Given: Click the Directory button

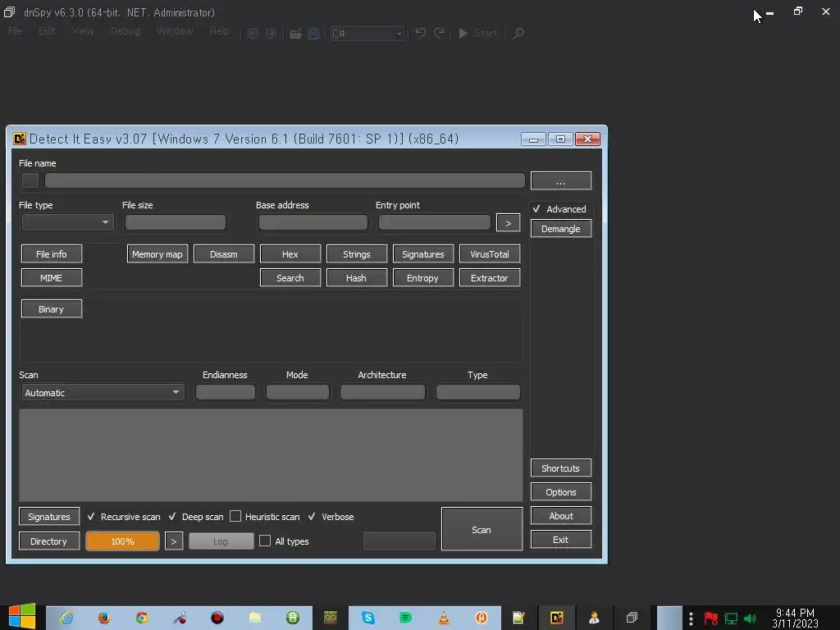Looking at the screenshot, I should 48,541.
